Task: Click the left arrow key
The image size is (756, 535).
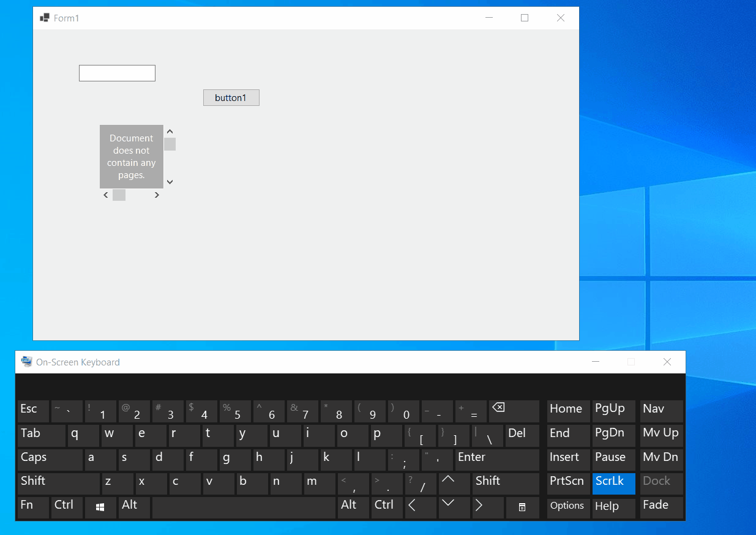Action: tap(421, 507)
